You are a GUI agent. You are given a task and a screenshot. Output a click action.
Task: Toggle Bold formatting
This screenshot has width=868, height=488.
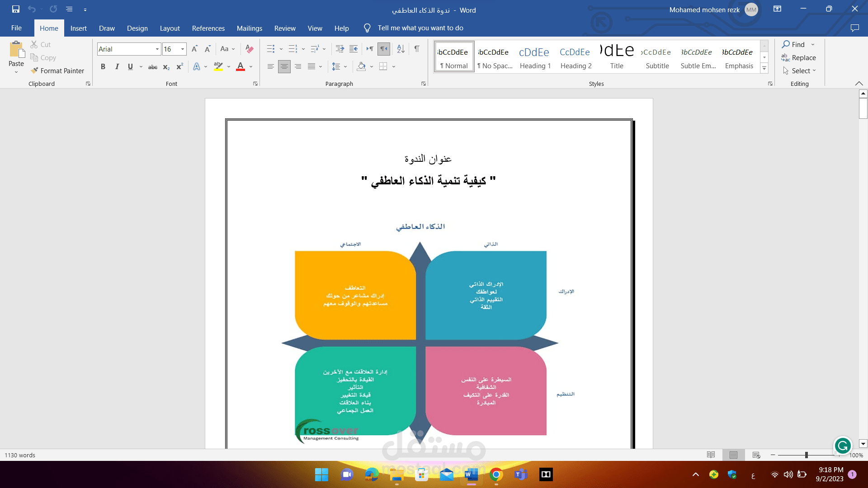point(103,66)
